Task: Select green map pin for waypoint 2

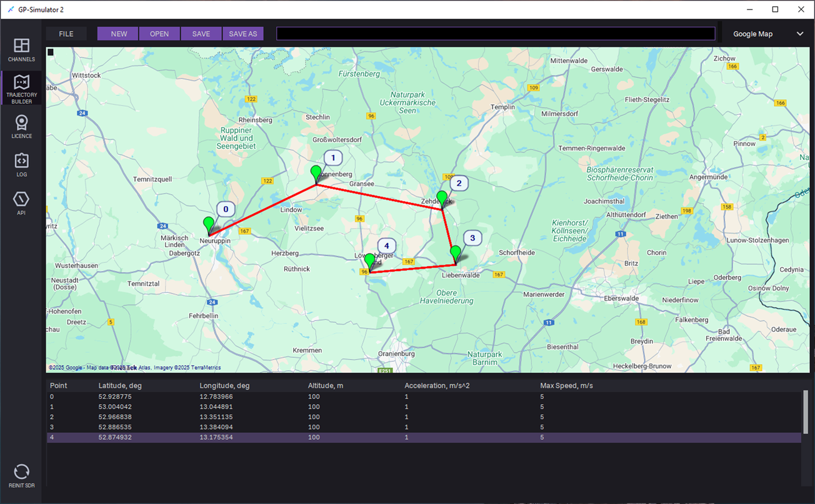Action: (x=442, y=200)
